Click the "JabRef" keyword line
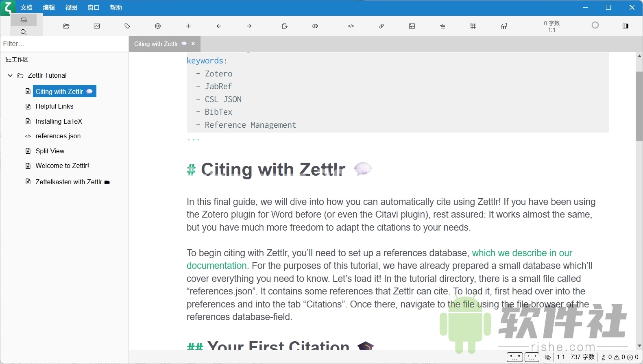 [219, 86]
